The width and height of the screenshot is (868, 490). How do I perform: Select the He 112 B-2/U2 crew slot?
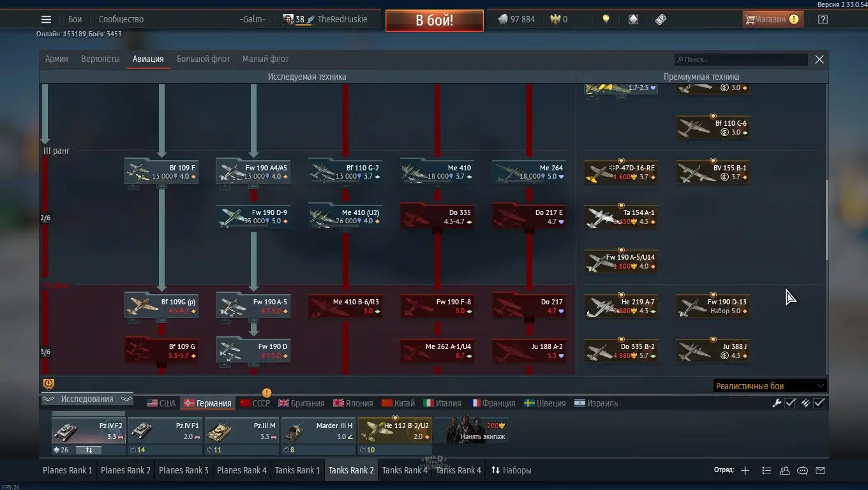(x=395, y=430)
